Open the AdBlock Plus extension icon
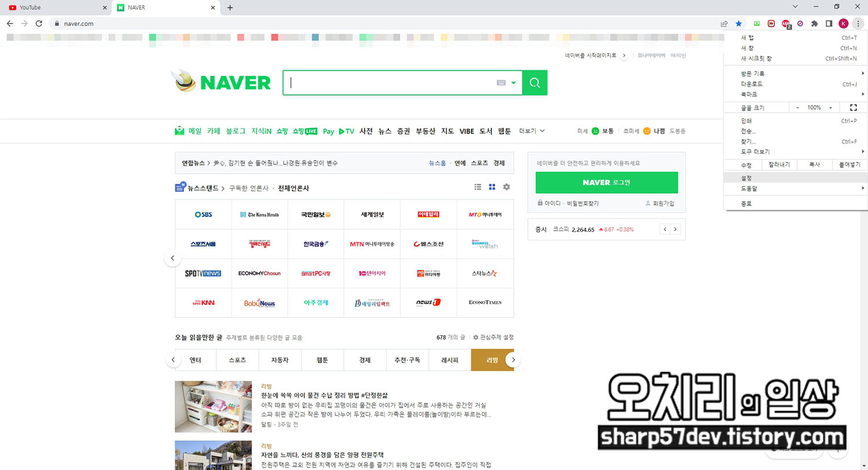This screenshot has width=868, height=470. [786, 24]
